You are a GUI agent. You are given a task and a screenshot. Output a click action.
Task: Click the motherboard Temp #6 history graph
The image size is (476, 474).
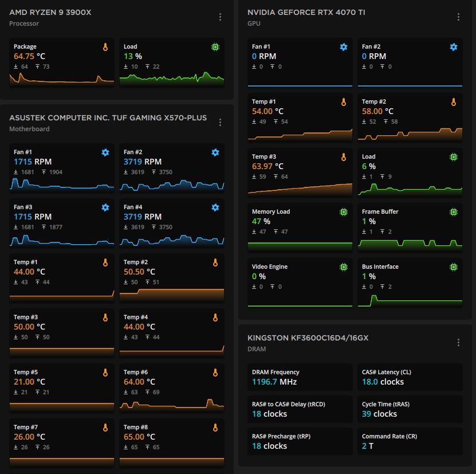click(172, 405)
